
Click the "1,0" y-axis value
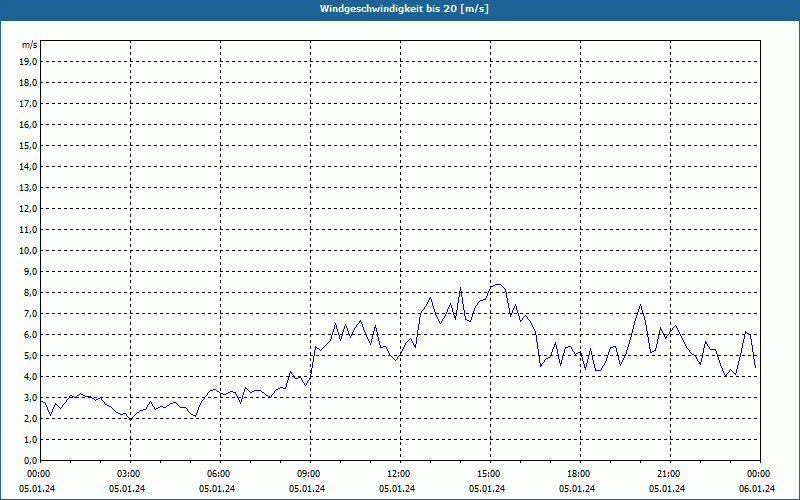coord(30,440)
